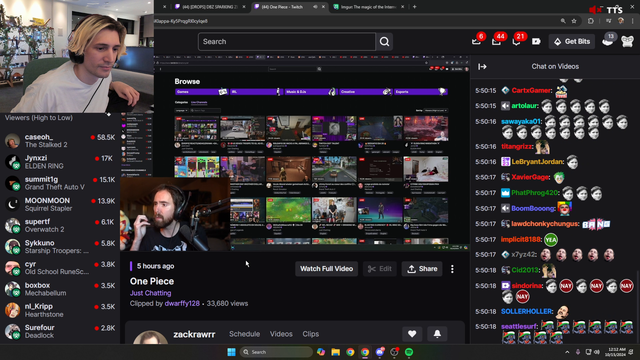Select caseoh_ in the viewers list

point(60,141)
